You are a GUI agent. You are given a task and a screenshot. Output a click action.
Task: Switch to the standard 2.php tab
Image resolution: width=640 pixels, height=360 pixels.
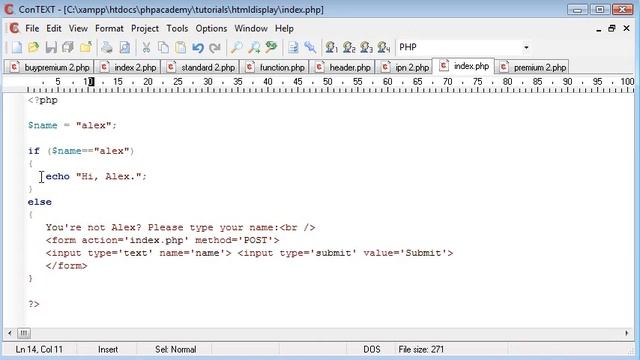[201, 67]
